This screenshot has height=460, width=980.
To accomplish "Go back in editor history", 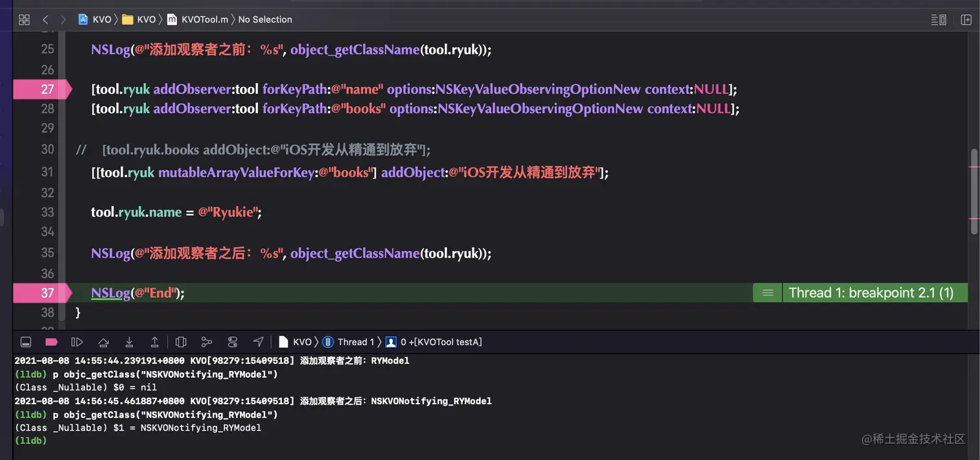I will (x=45, y=19).
